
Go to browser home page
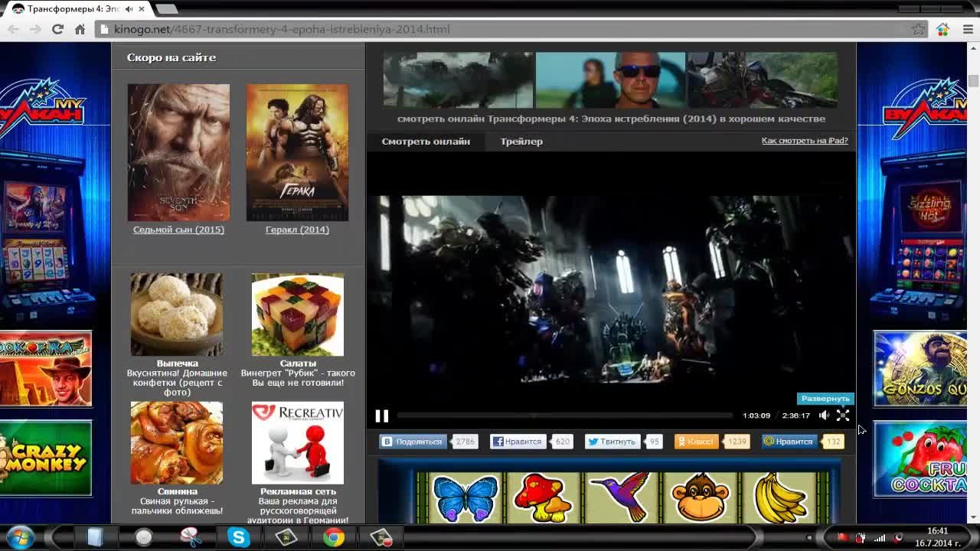[80, 29]
